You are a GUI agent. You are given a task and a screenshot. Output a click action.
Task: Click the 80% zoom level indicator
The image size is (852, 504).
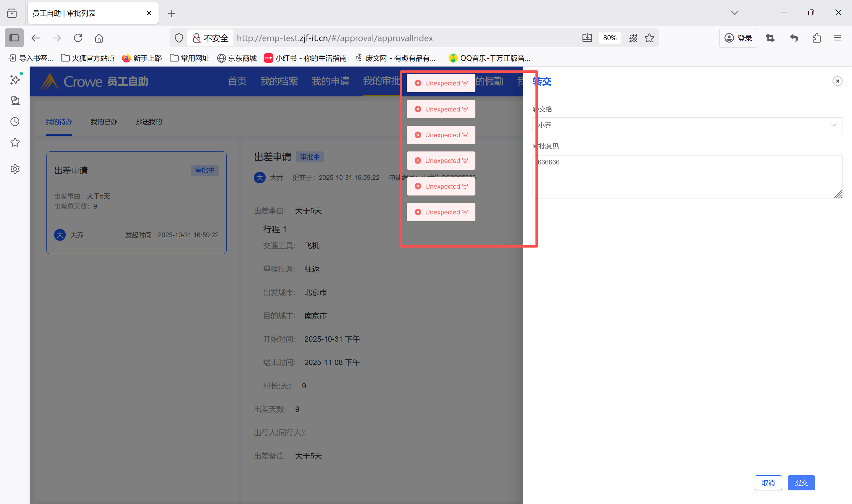point(609,38)
